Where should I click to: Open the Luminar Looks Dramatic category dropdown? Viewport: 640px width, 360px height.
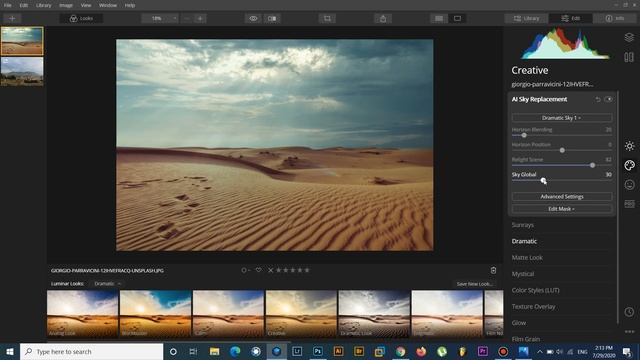(107, 284)
